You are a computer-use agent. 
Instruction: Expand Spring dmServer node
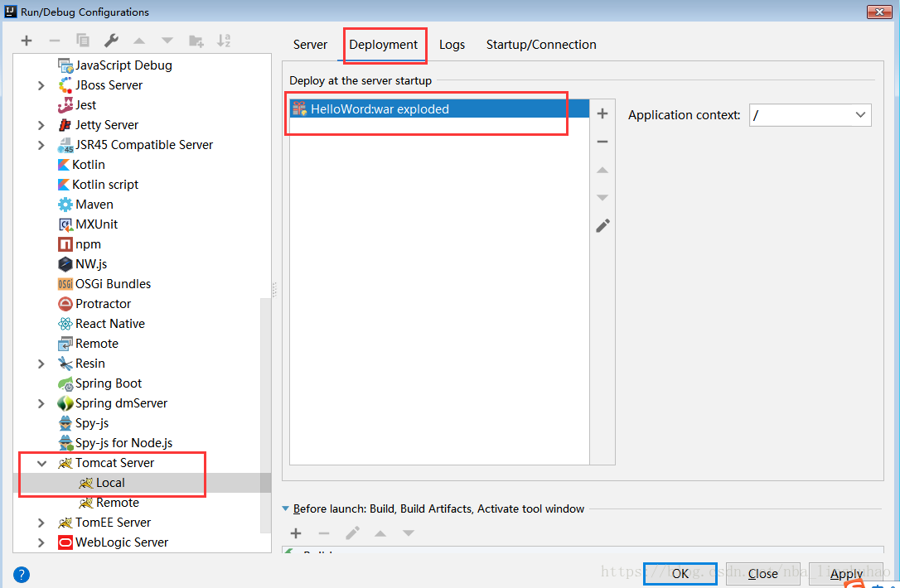41,403
